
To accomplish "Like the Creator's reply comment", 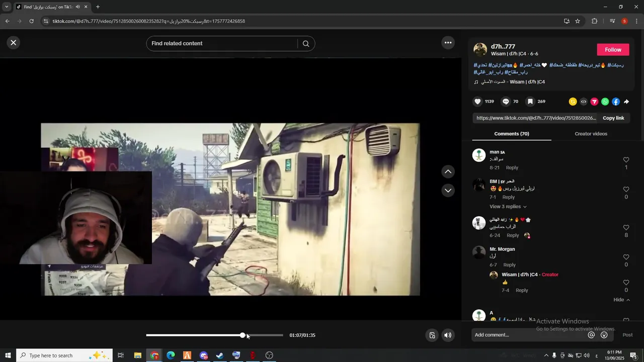I will click(626, 283).
